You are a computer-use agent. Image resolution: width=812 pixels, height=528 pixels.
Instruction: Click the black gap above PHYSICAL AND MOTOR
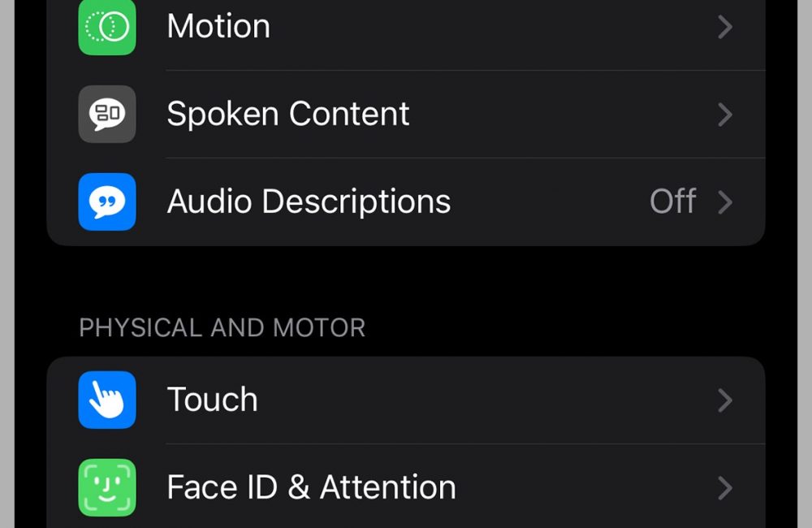click(406, 280)
